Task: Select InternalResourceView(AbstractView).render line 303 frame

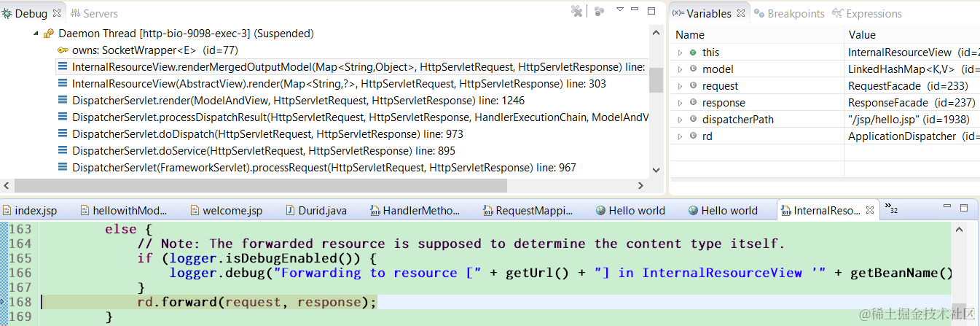Action: pos(339,84)
